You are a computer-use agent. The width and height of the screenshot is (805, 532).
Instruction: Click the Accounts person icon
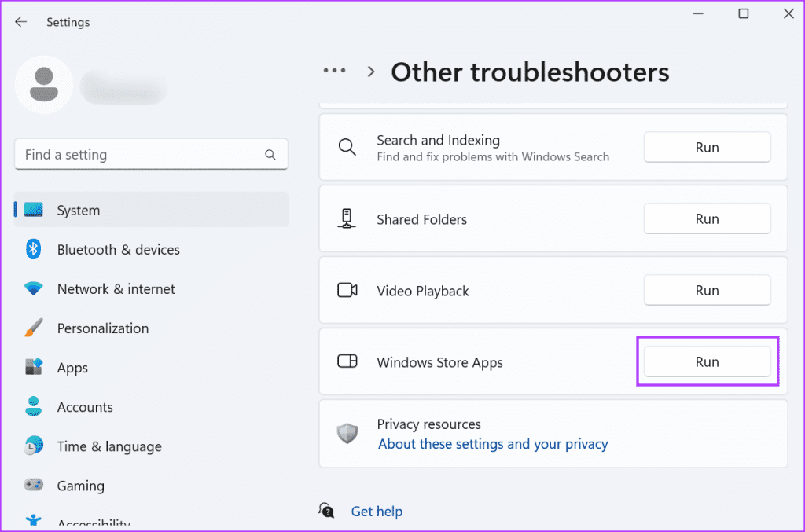click(33, 406)
